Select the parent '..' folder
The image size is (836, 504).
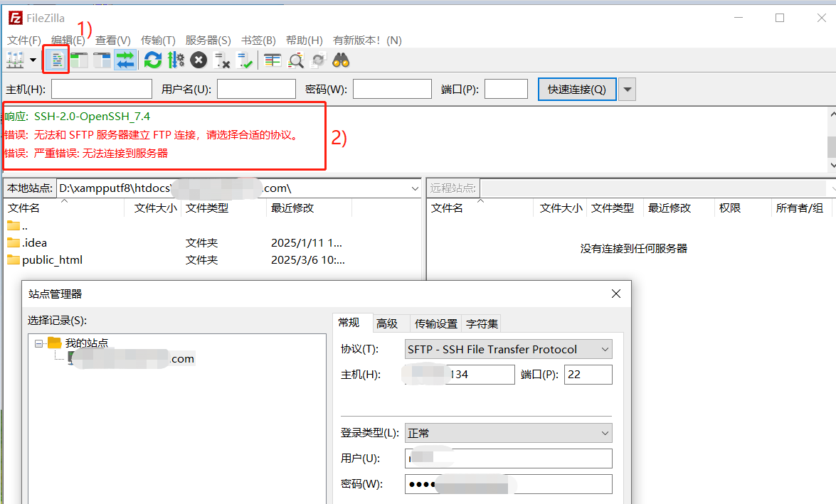pos(18,225)
